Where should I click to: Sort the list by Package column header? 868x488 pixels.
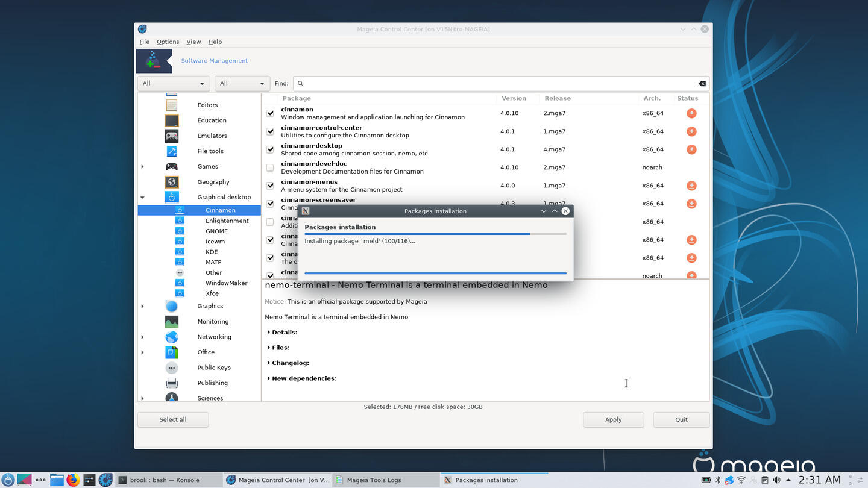coord(297,98)
